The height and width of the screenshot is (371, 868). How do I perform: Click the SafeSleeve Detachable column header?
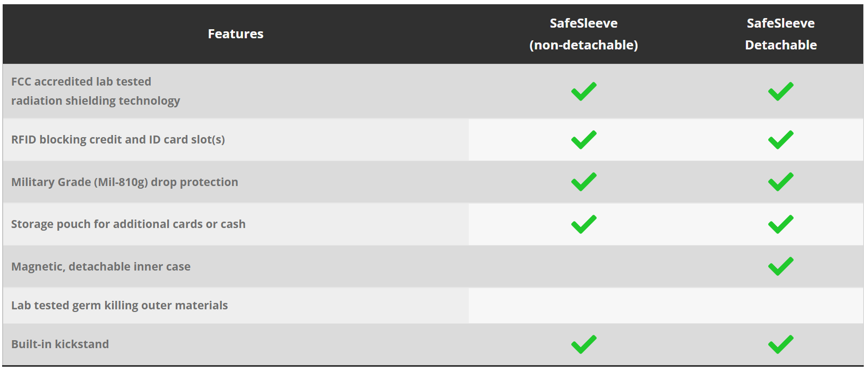[x=780, y=34]
